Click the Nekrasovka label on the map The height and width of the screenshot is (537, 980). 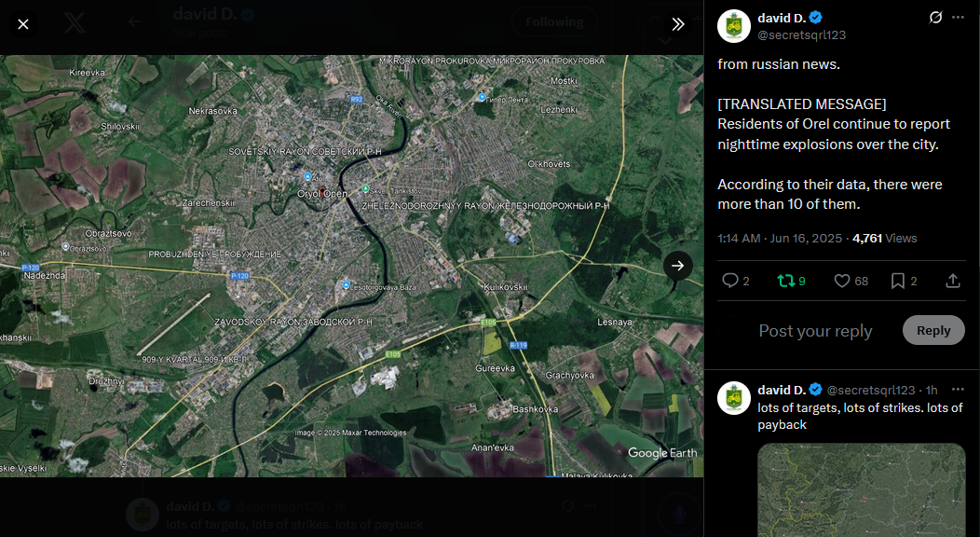pos(213,111)
